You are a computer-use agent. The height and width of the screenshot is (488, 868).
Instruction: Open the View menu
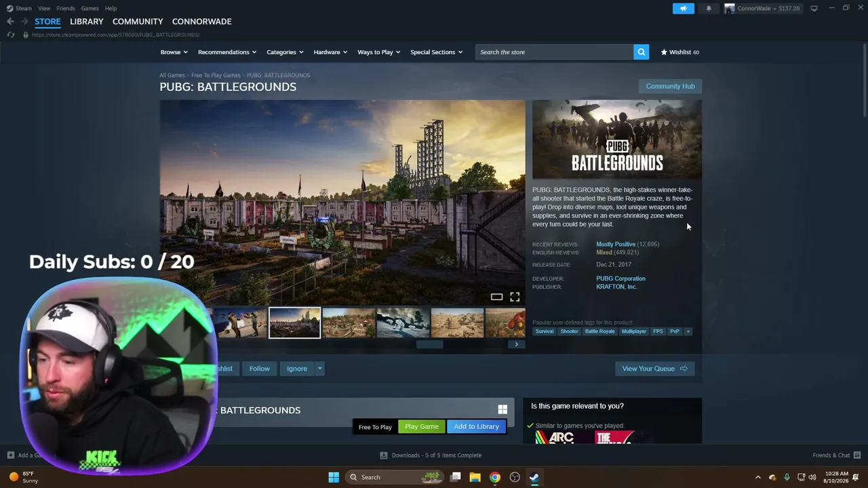point(44,8)
